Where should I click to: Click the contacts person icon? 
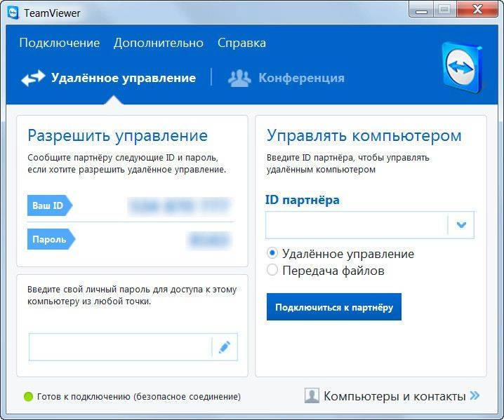312,395
